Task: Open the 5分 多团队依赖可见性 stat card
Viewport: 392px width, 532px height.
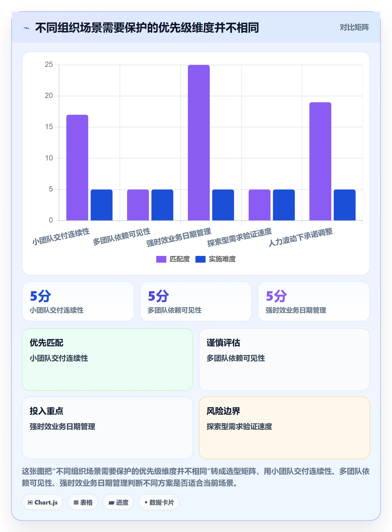Action: pos(196,301)
